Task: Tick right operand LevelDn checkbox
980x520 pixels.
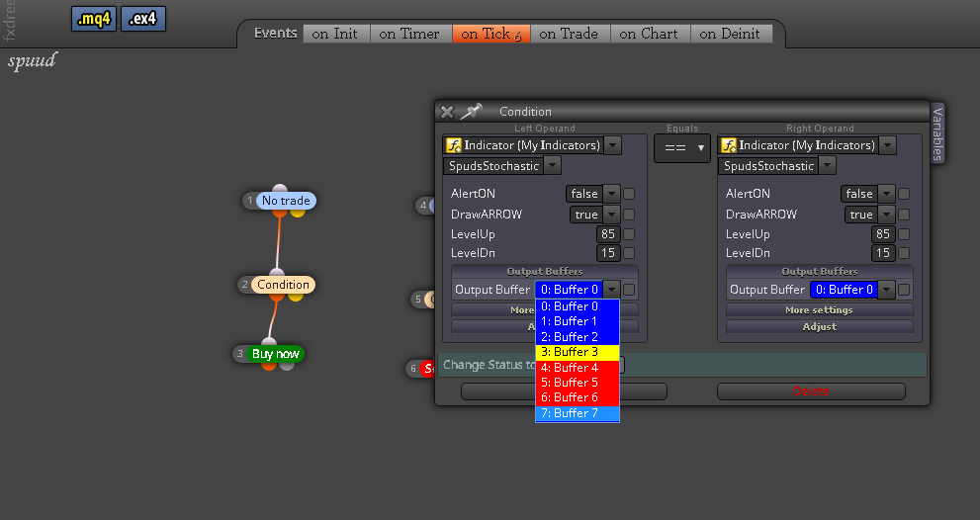Action: pos(904,253)
